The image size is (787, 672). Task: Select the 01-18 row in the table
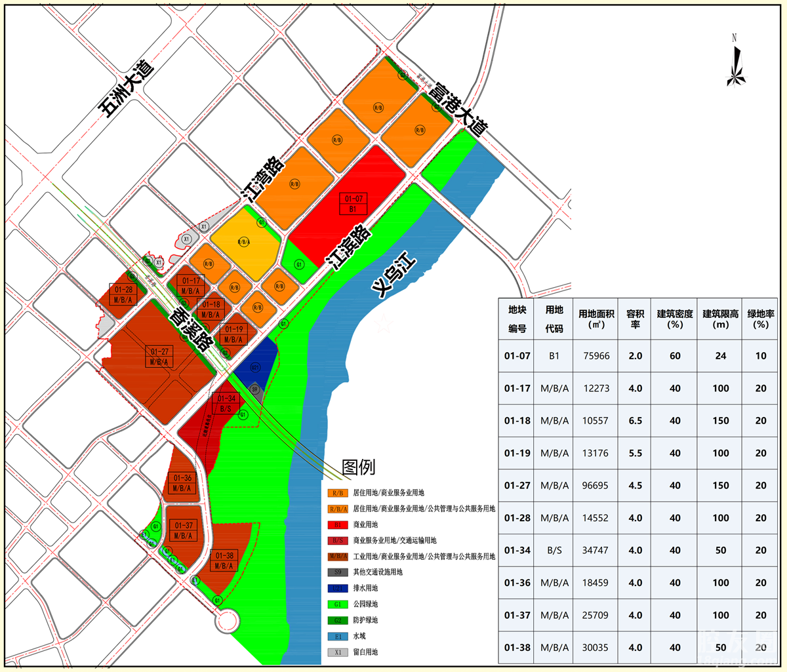pos(517,420)
